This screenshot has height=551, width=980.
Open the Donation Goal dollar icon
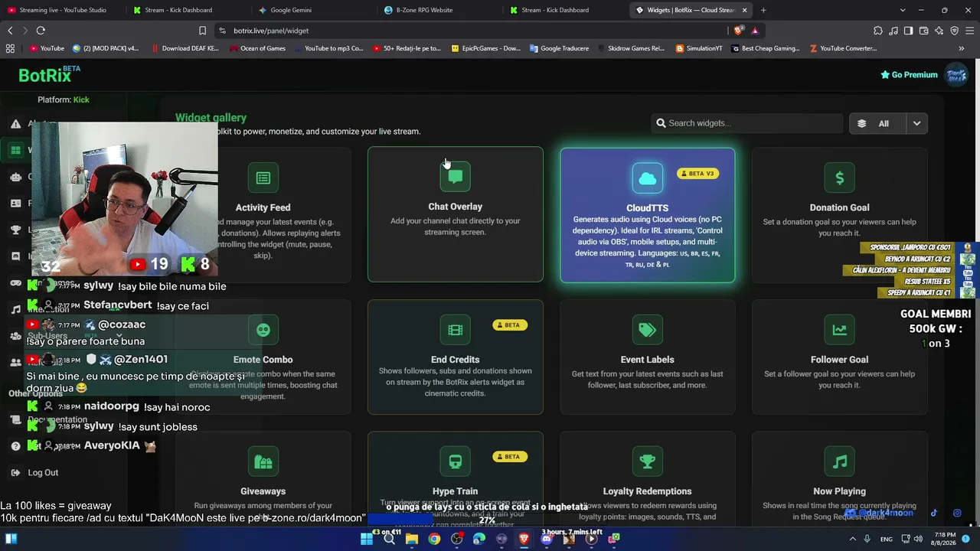[839, 178]
